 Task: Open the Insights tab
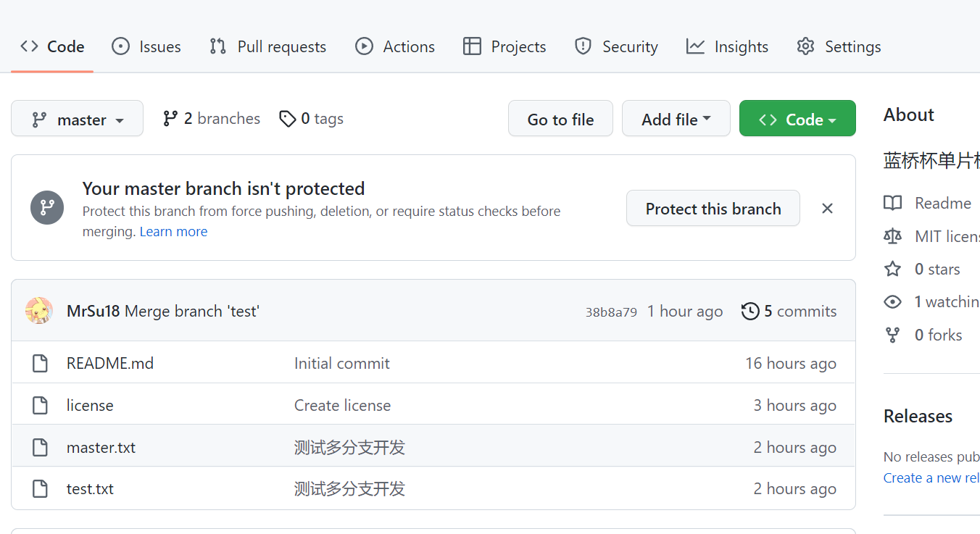pyautogui.click(x=727, y=46)
